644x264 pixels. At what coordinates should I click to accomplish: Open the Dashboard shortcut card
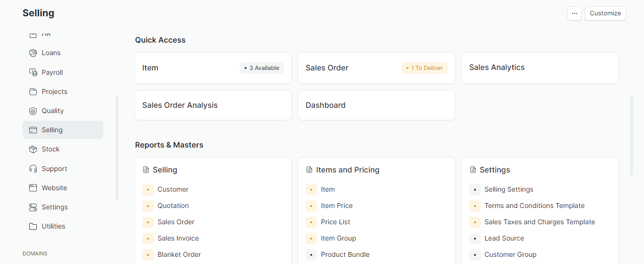point(376,105)
